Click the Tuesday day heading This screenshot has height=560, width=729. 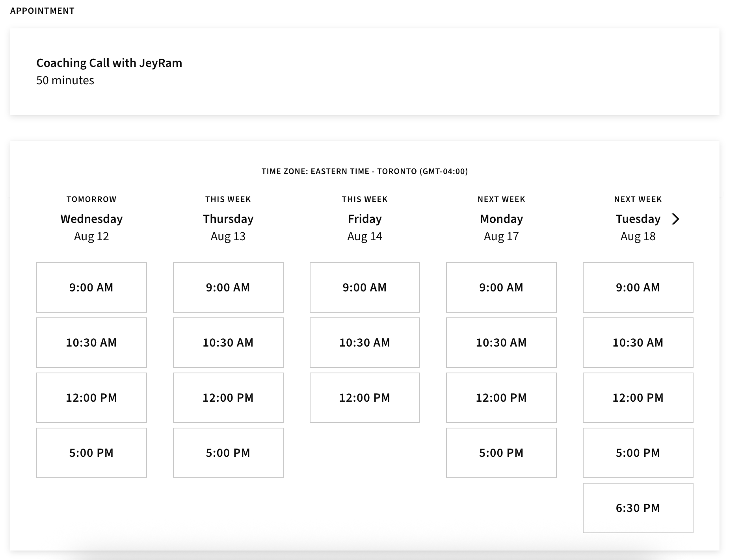(638, 219)
